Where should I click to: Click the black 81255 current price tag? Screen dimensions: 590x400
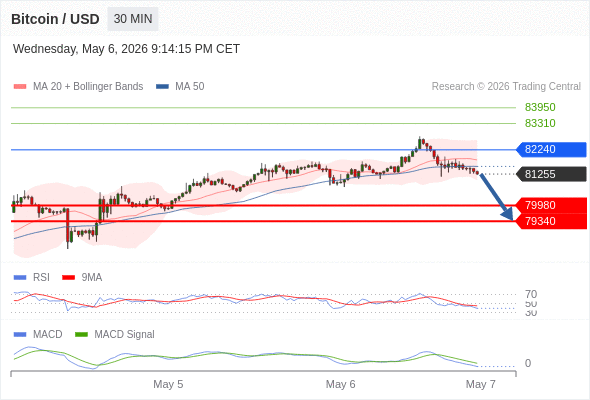pyautogui.click(x=551, y=174)
